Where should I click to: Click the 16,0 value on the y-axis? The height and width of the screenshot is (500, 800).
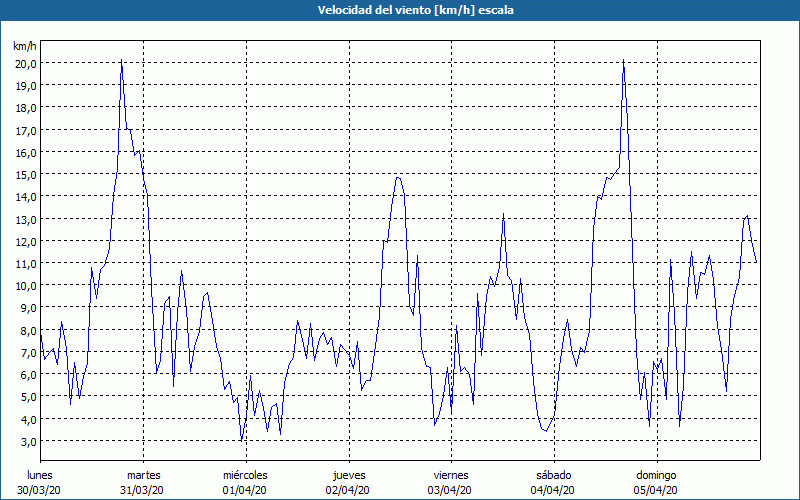click(26, 153)
